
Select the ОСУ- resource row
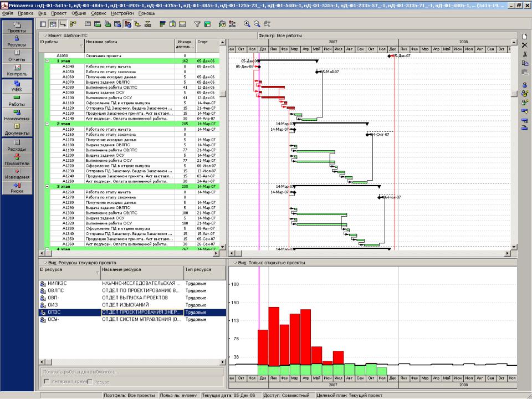coord(132,319)
